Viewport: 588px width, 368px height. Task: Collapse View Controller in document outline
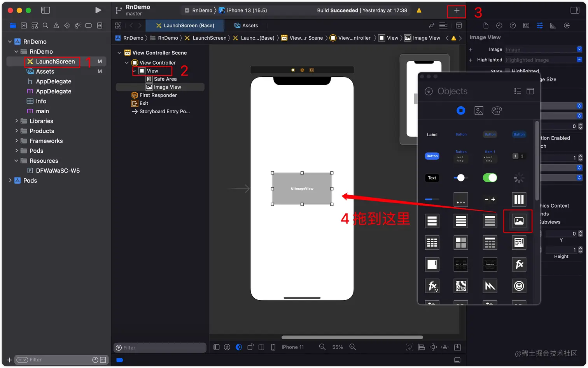click(127, 63)
